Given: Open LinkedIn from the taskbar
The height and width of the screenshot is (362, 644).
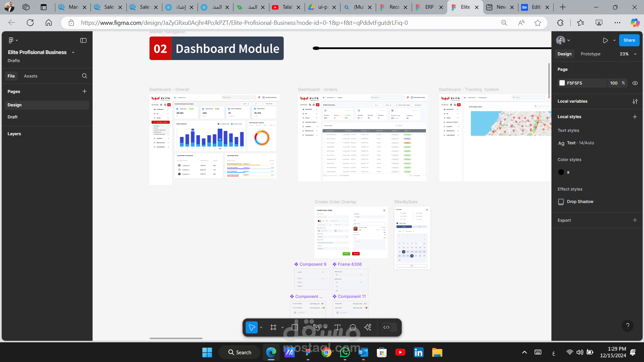Looking at the screenshot, I should tap(418, 352).
